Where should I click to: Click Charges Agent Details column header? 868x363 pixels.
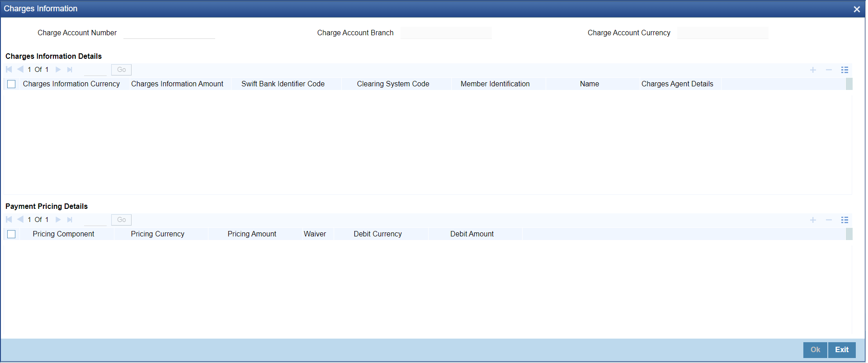tap(677, 84)
